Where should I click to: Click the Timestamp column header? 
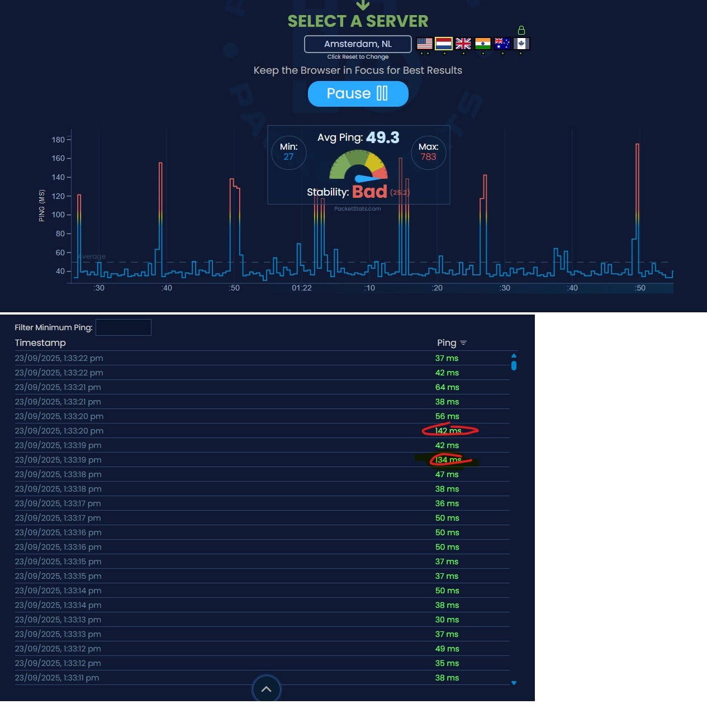pyautogui.click(x=40, y=343)
